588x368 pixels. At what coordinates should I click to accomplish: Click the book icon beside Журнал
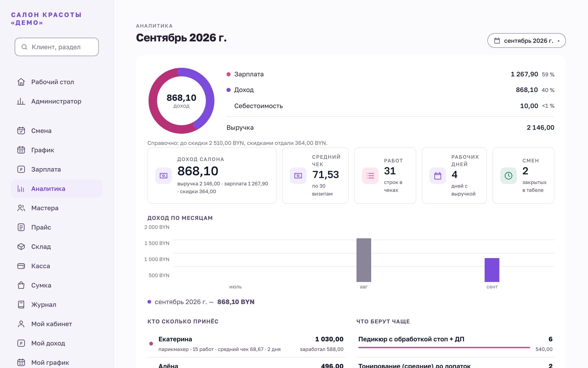tap(21, 305)
